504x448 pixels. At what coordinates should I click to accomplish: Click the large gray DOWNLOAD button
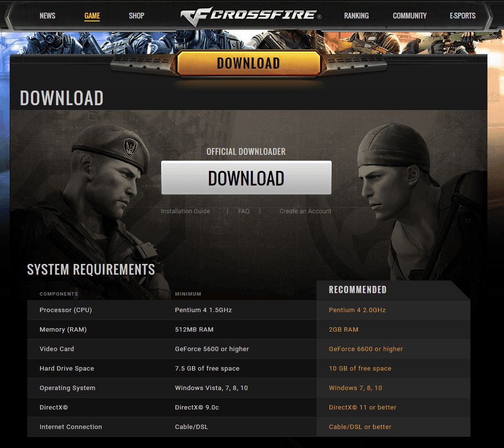[246, 178]
